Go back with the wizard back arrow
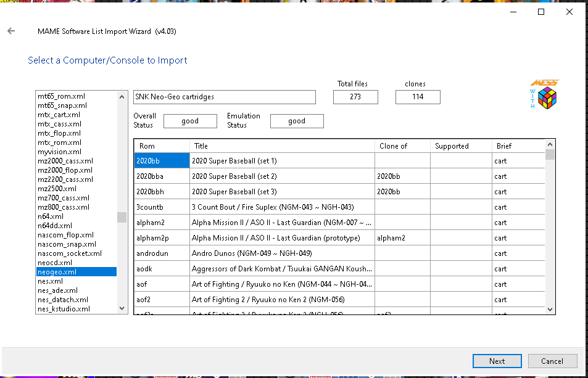Image resolution: width=588 pixels, height=378 pixels. (x=11, y=31)
